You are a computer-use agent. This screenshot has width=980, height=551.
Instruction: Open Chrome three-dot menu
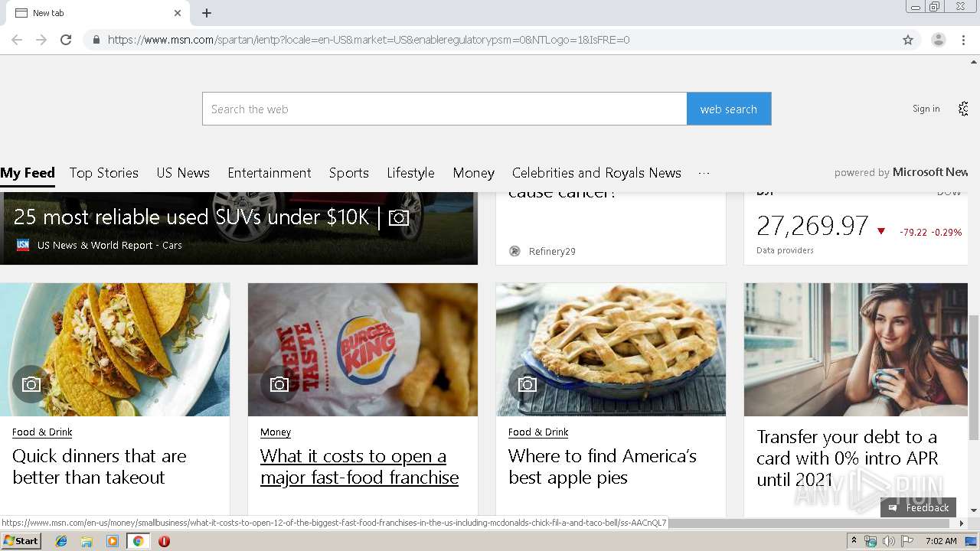963,40
